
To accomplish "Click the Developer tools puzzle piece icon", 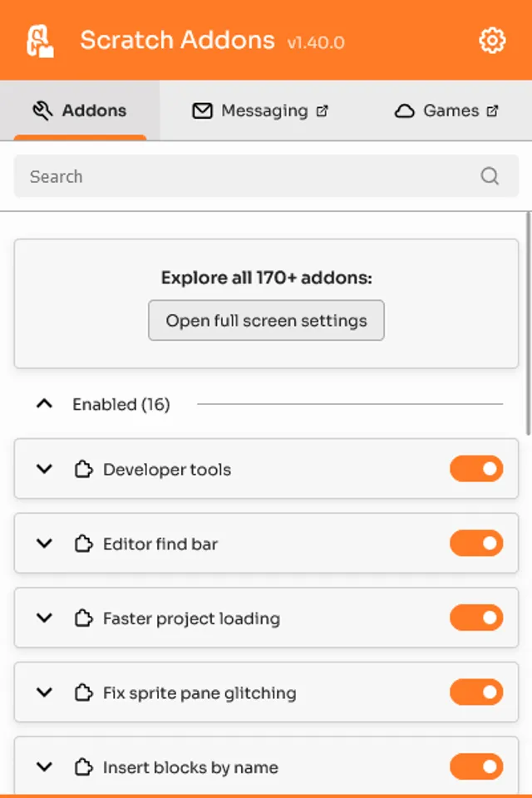I will pyautogui.click(x=83, y=470).
